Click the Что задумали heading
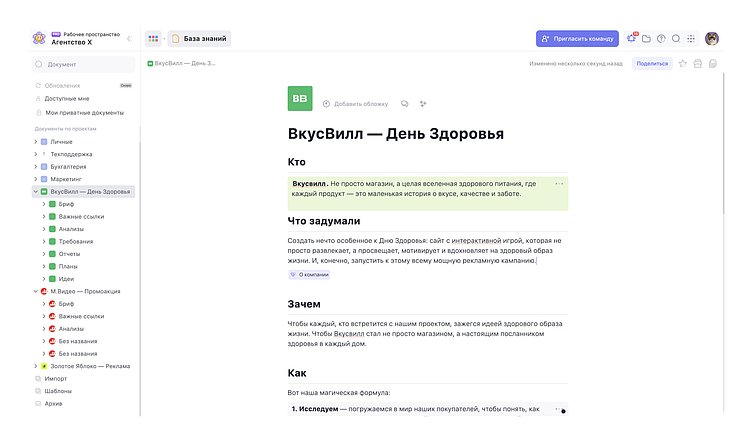Viewport: 751px width, 443px height. click(324, 221)
